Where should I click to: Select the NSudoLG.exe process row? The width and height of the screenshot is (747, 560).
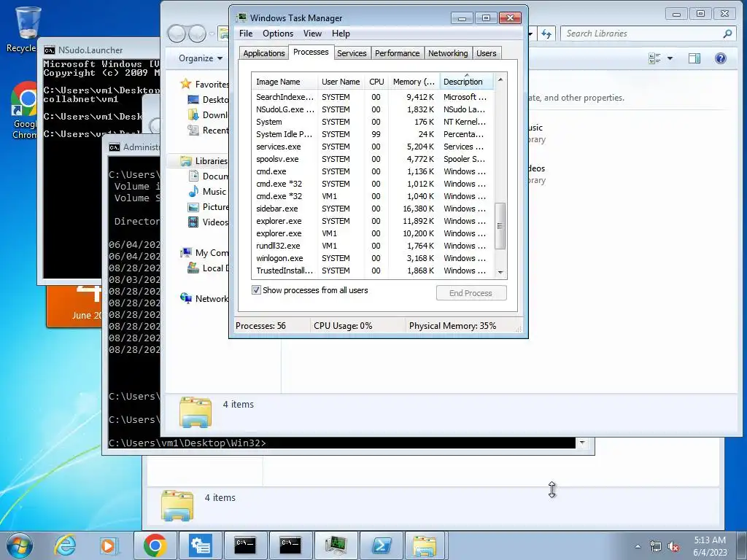[373, 109]
